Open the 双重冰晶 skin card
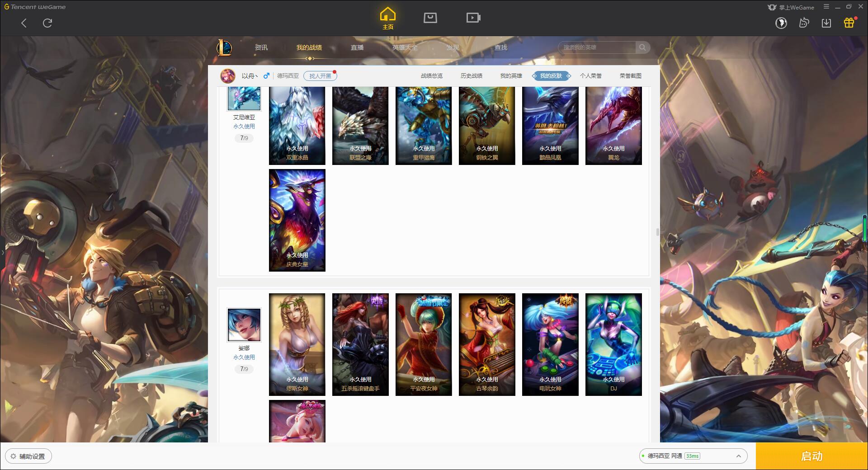Image resolution: width=868 pixels, height=470 pixels. [x=297, y=126]
